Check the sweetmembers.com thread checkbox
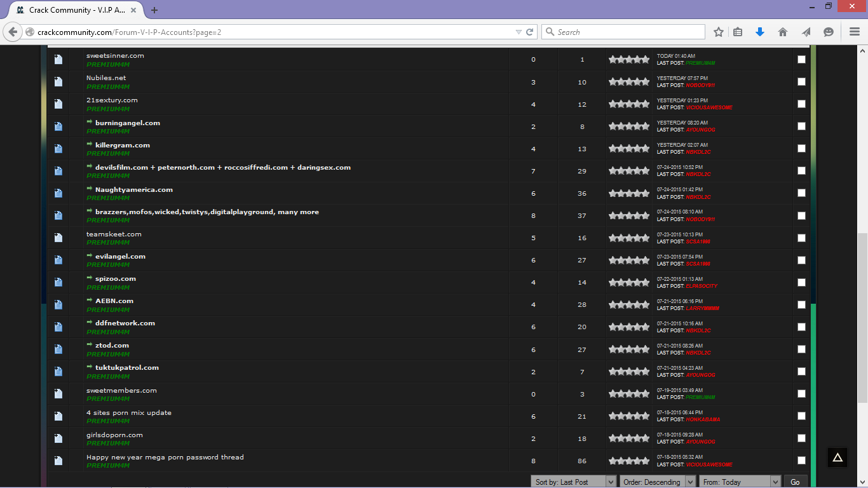 (x=801, y=393)
